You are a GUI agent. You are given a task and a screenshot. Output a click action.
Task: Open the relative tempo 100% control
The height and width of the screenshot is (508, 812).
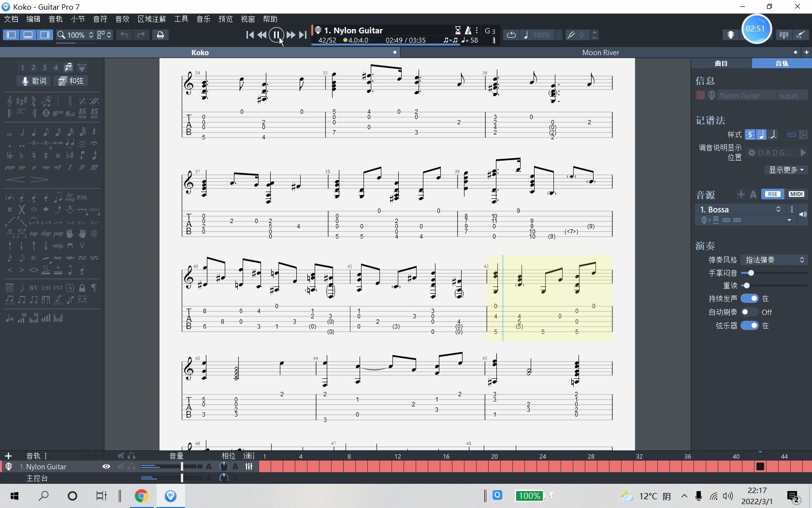click(542, 35)
